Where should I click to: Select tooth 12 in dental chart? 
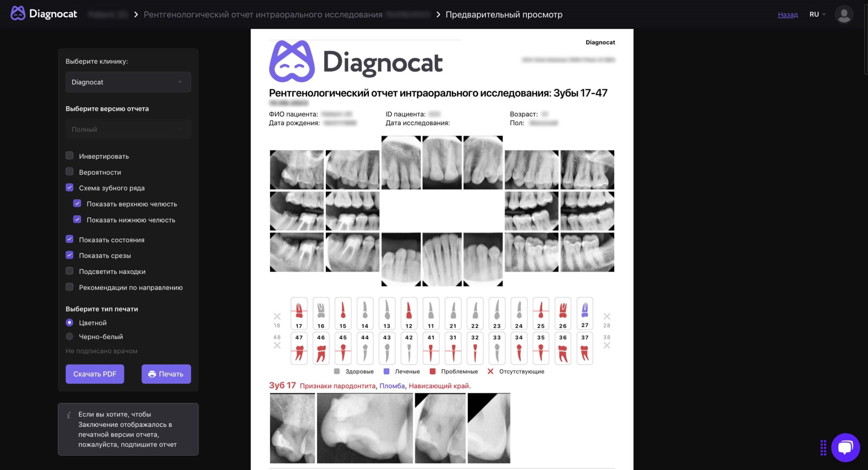coord(409,313)
